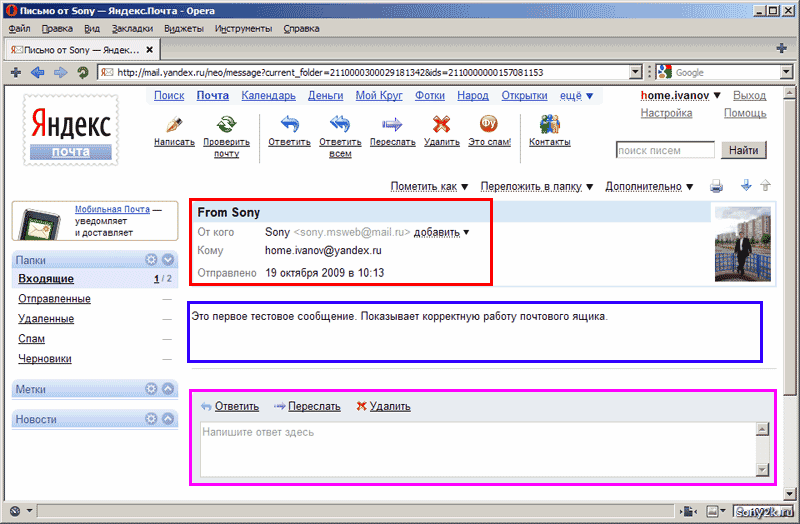This screenshot has width=800, height=524.
Task: Click the поиск писем search field
Action: (x=665, y=151)
